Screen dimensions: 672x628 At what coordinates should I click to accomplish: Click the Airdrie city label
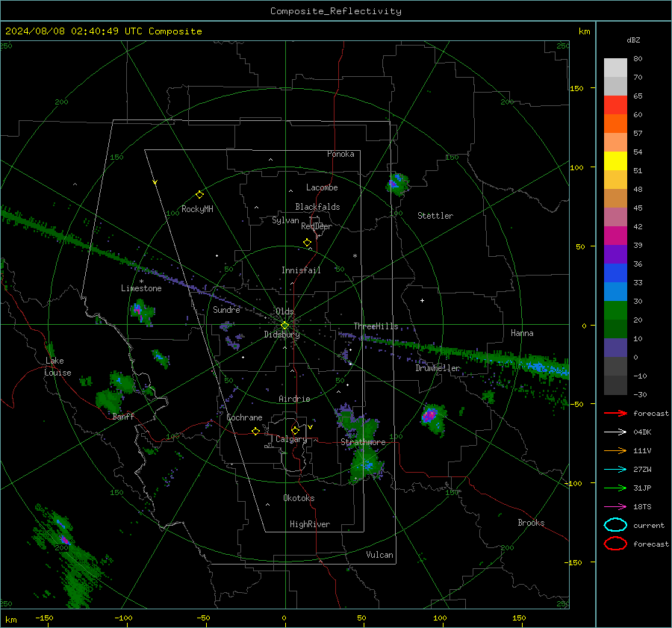click(294, 399)
